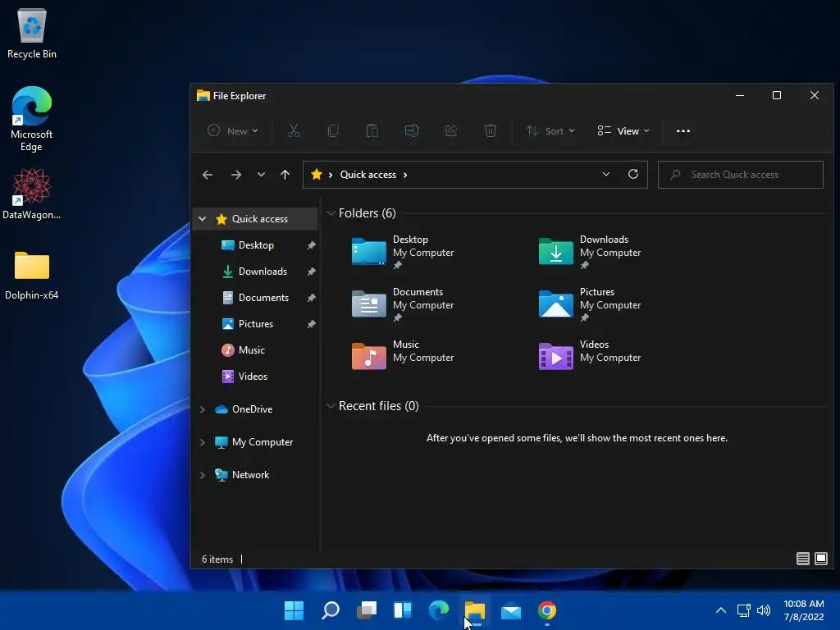Expand address bar history dropdown
This screenshot has width=840, height=630.
point(606,174)
